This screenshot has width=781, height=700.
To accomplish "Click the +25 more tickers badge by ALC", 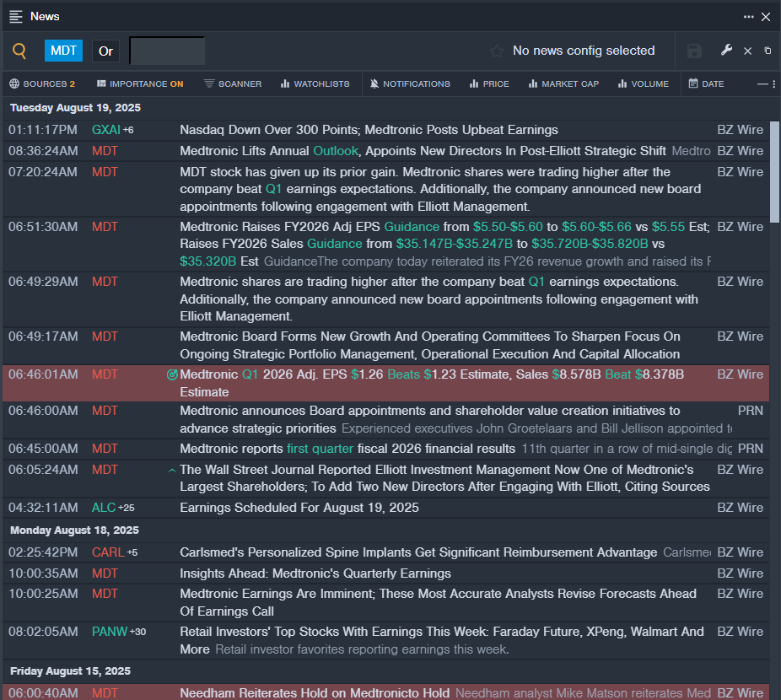I will pos(126,508).
